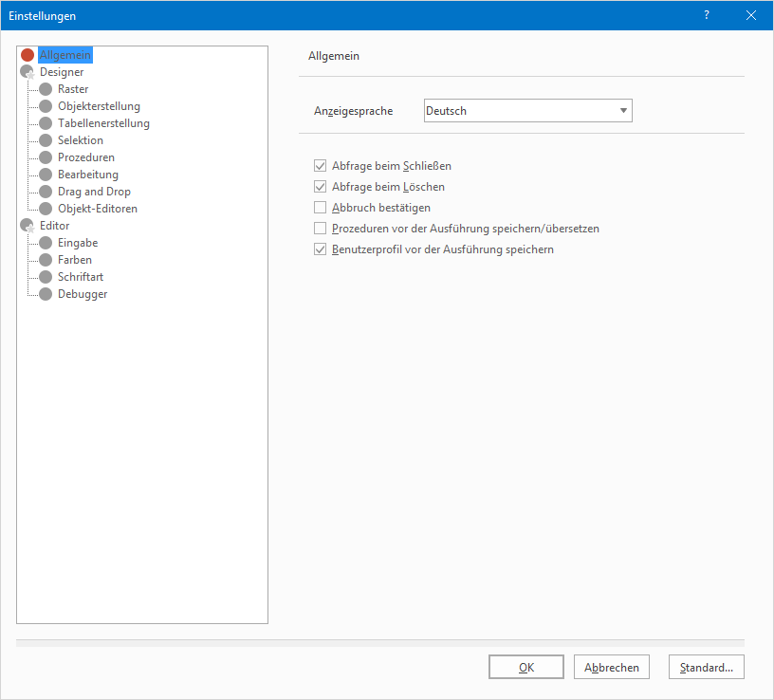The width and height of the screenshot is (774, 700).
Task: Click the Editor node icon
Action: coord(28,226)
